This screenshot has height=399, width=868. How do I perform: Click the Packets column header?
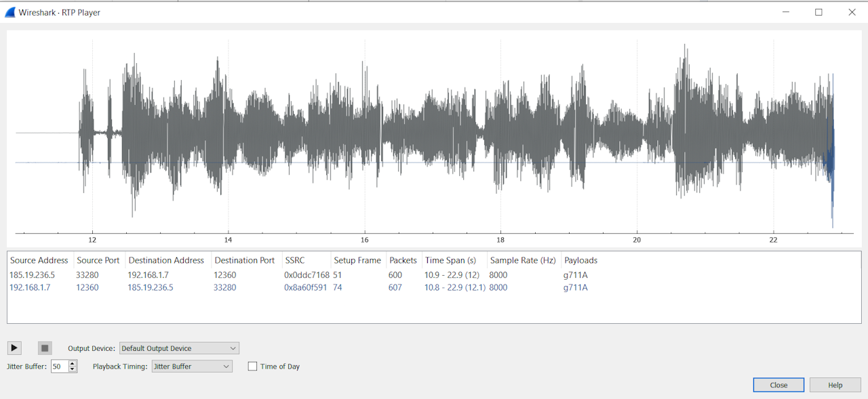click(403, 260)
